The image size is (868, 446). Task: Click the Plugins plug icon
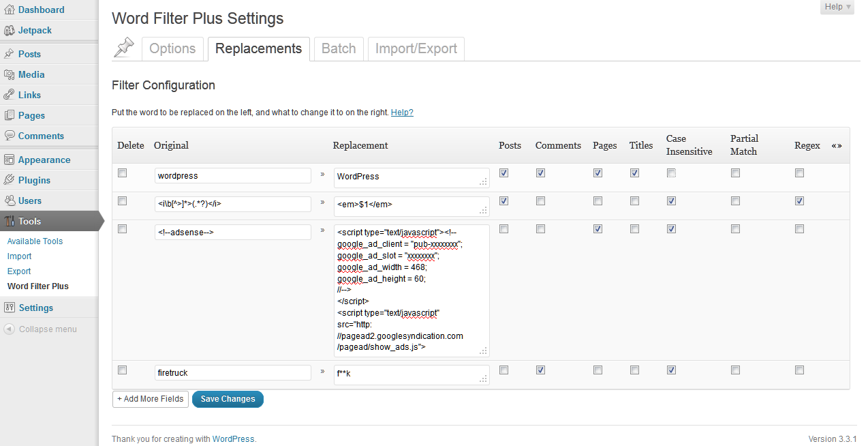click(10, 180)
